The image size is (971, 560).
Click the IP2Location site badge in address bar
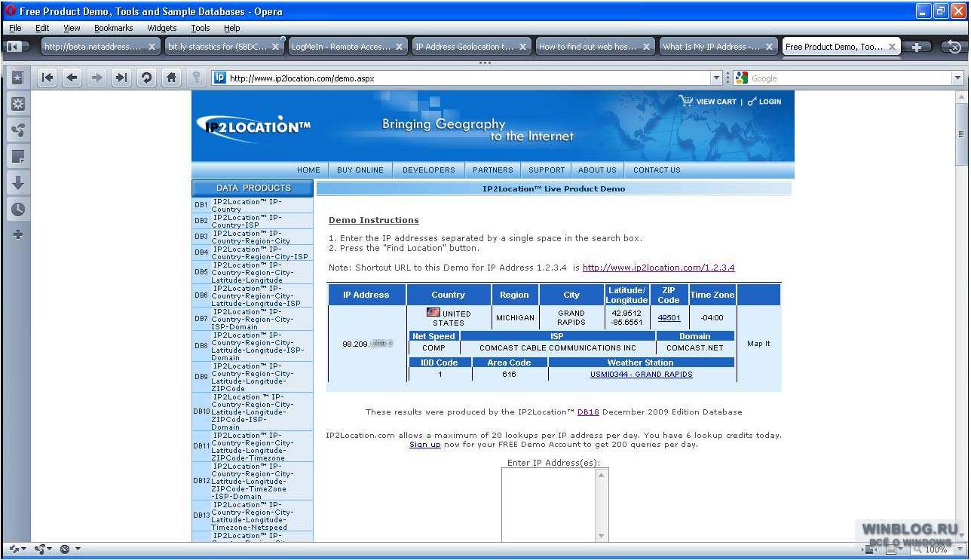220,78
